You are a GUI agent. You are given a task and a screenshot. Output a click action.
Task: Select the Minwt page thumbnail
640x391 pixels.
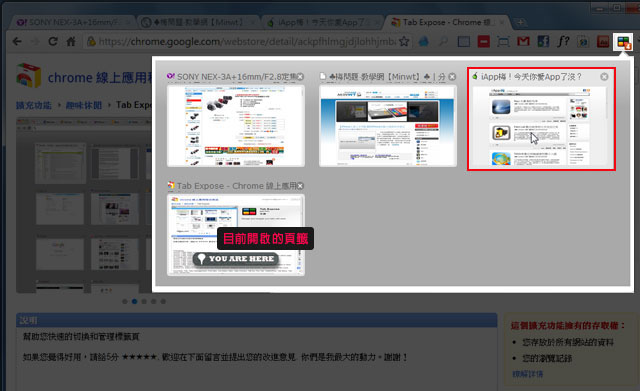[x=388, y=126]
